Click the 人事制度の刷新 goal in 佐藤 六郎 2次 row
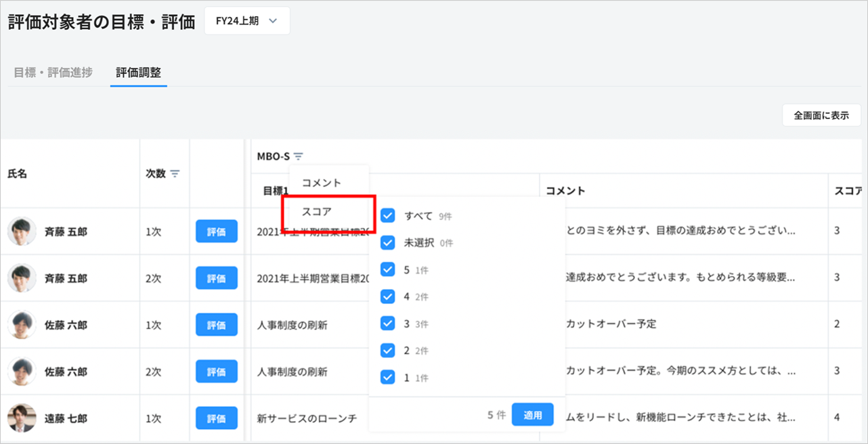 point(292,372)
